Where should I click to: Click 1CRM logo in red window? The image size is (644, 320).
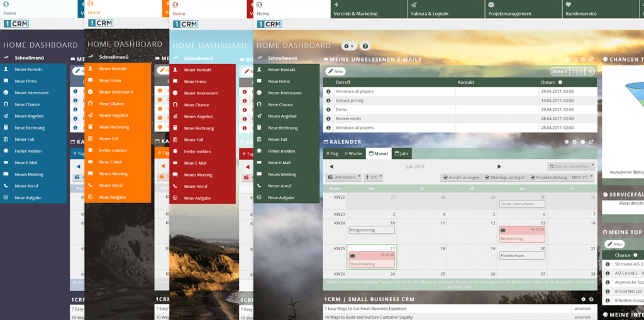(186, 24)
